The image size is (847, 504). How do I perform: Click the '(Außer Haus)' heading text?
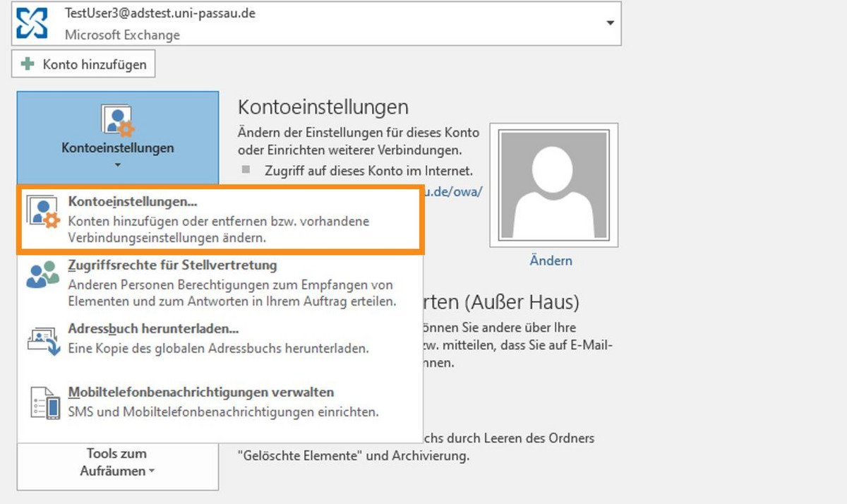(x=521, y=303)
